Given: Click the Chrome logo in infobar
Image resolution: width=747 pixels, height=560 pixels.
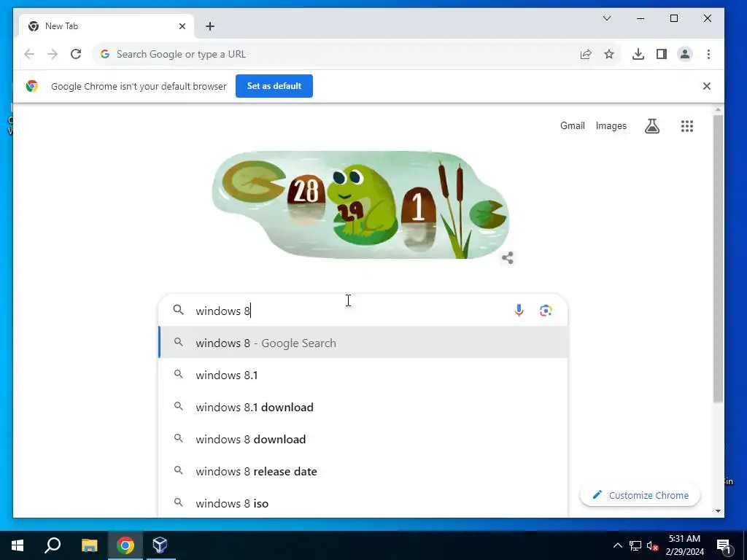Looking at the screenshot, I should pos(32,86).
